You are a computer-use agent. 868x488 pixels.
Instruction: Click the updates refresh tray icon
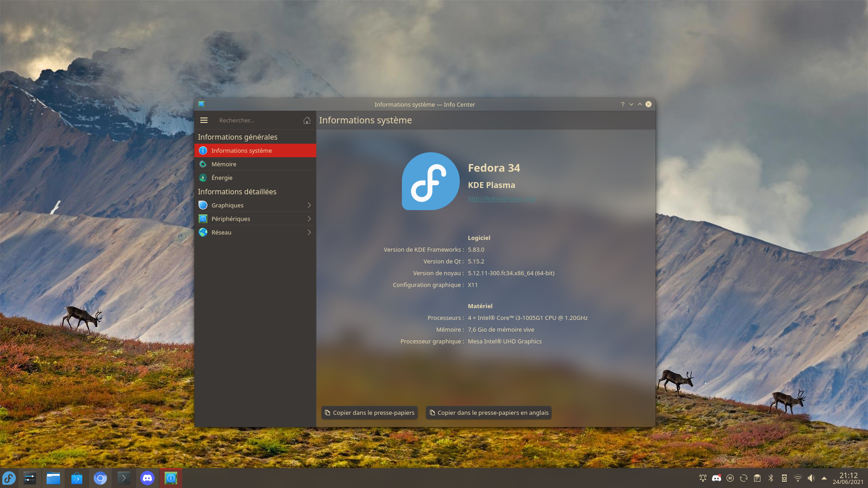pos(744,478)
